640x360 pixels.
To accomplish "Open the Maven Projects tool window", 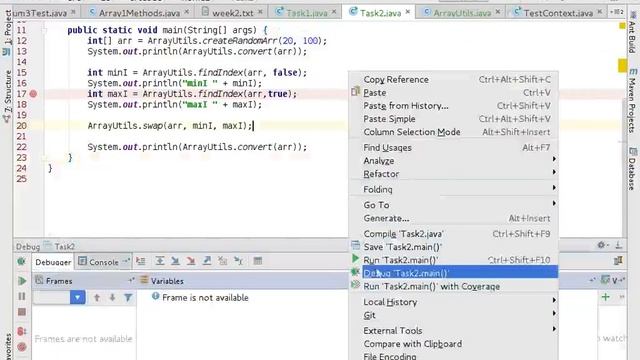I will pyautogui.click(x=633, y=100).
